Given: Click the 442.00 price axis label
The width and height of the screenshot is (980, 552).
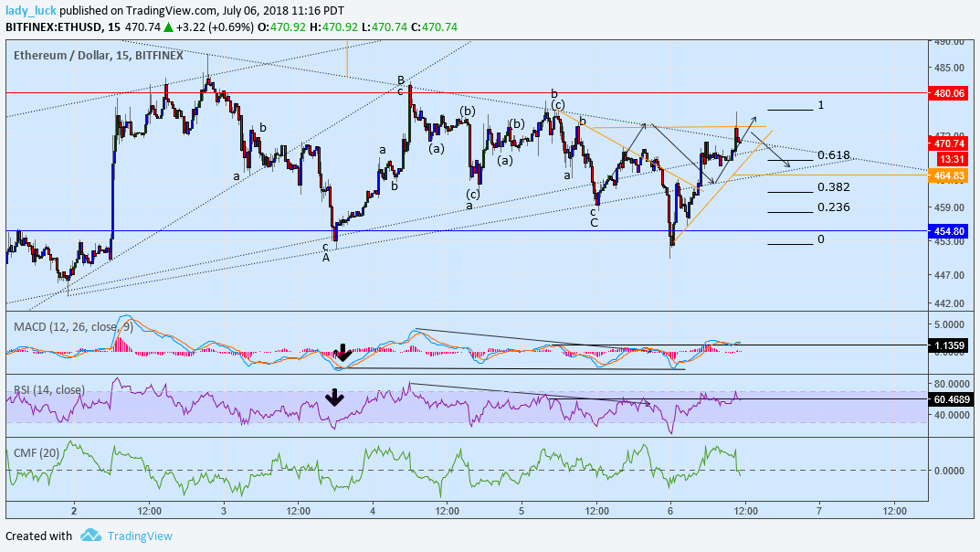Looking at the screenshot, I should pos(949,303).
